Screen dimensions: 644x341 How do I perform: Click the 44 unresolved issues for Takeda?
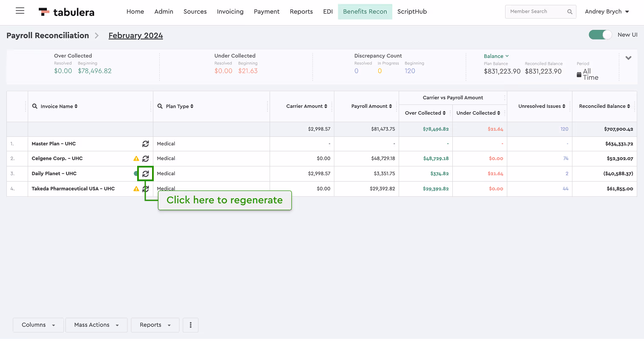[566, 189]
